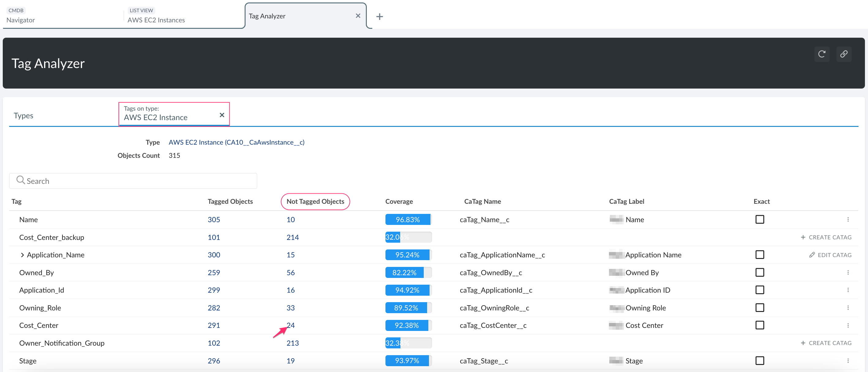Click CREATE CATAG for Cost_Center_backup
This screenshot has width=868, height=372.
pyautogui.click(x=826, y=237)
